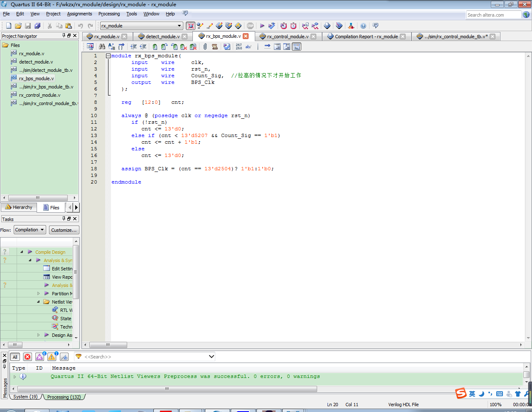The width and height of the screenshot is (532, 412).
Task: Open the Processing menu
Action: [x=109, y=13]
